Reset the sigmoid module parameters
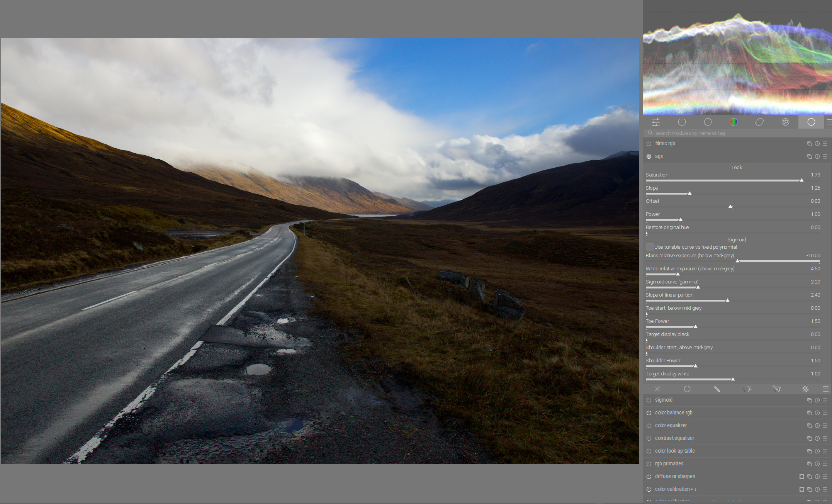This screenshot has height=504, width=832. (x=817, y=400)
